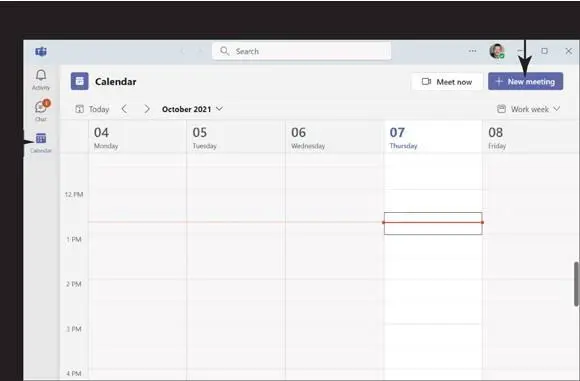The width and height of the screenshot is (580, 381).
Task: Click the 2 PM time label
Action: (x=74, y=284)
